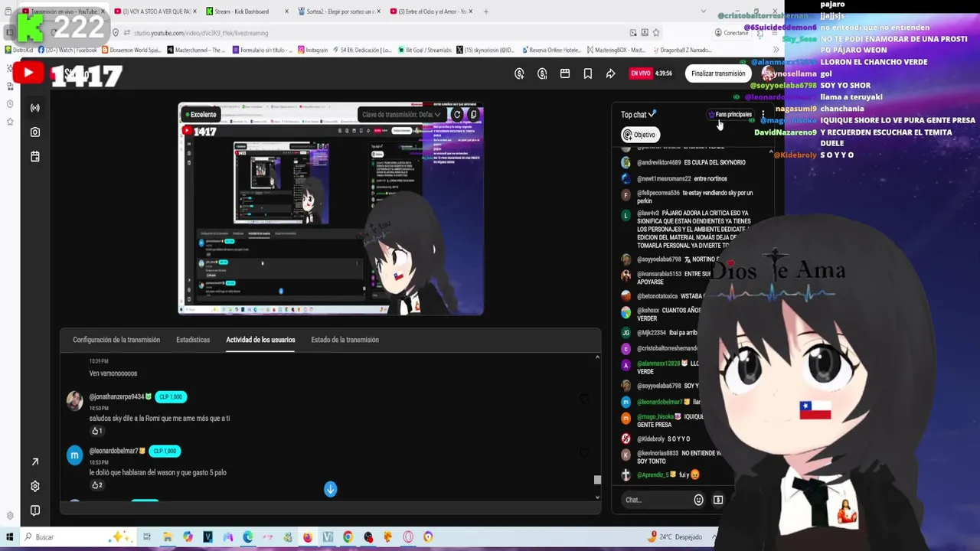Open 'Masterchannel' bookmark
980x551 pixels.
tap(195, 50)
